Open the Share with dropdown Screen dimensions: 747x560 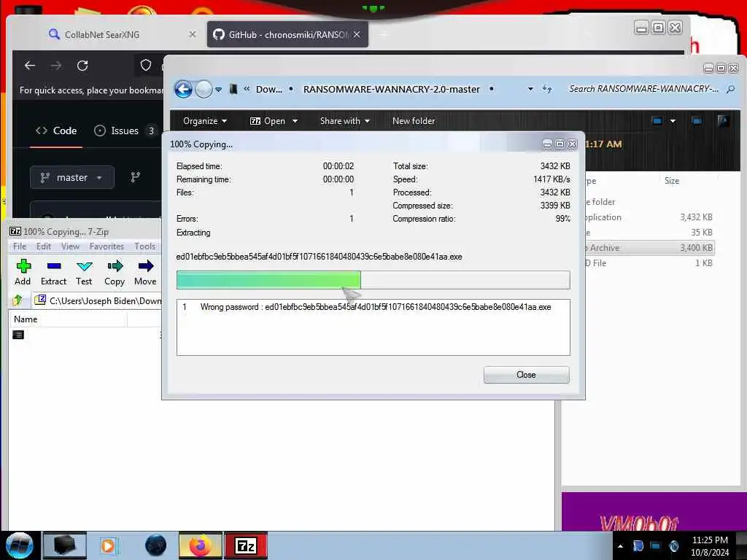pos(345,121)
